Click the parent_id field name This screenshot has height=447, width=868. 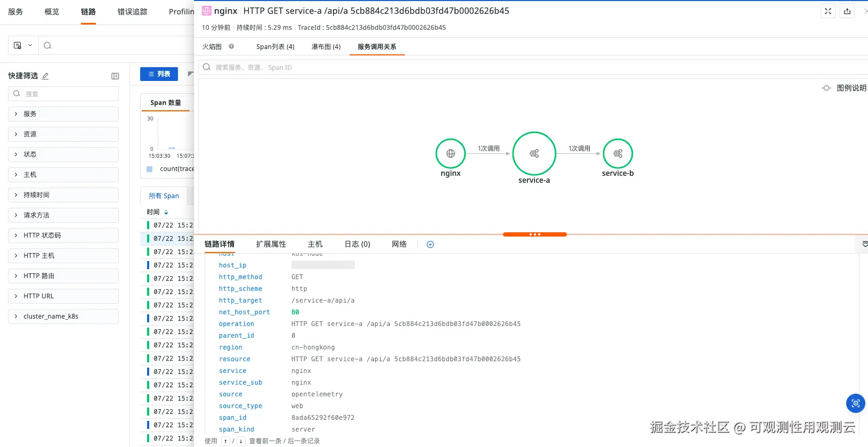[x=237, y=336]
